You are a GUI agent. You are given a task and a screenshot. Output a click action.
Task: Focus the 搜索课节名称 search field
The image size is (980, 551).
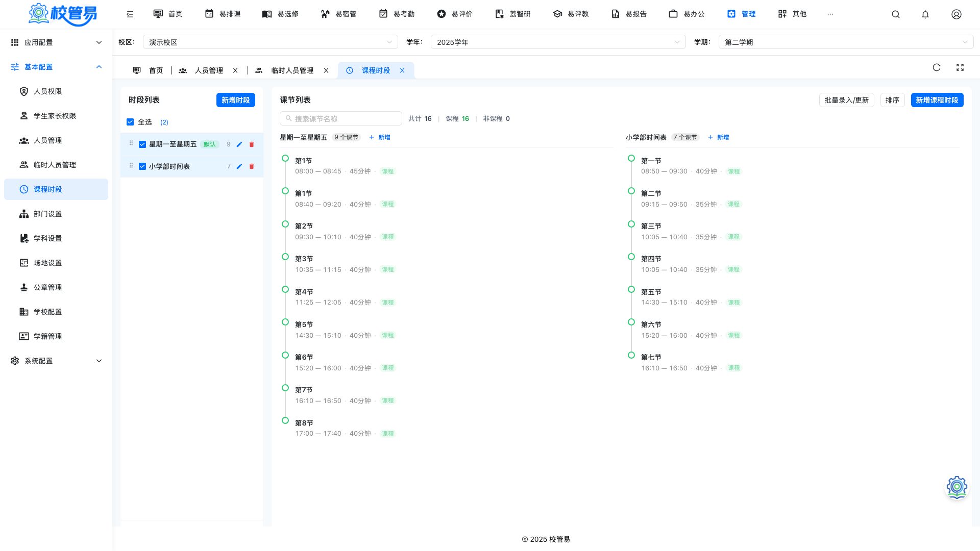coord(341,118)
